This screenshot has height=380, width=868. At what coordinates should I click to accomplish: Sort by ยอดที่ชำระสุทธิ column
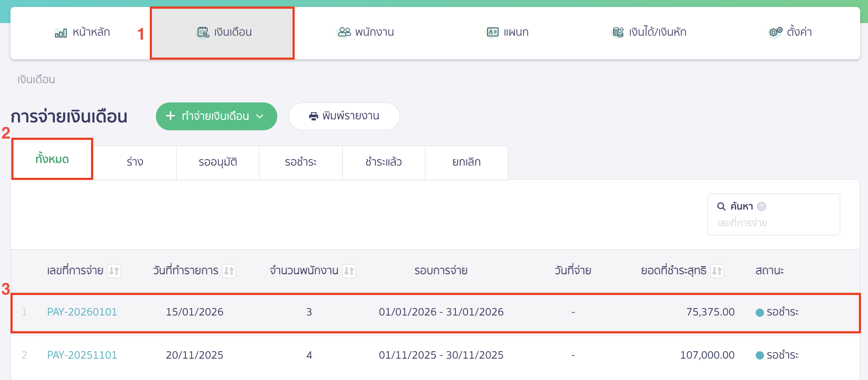pos(717,271)
